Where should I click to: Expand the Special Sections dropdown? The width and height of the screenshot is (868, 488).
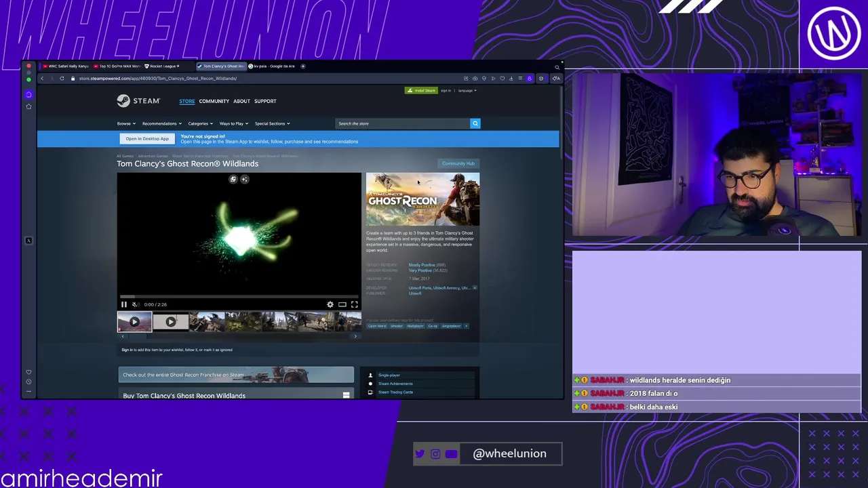273,123
